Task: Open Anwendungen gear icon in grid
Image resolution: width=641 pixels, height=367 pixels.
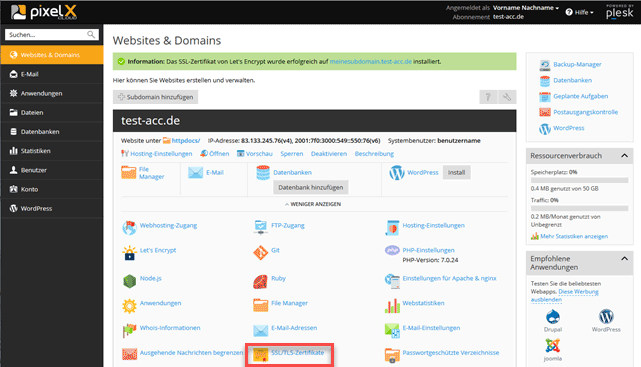Action: pos(129,306)
